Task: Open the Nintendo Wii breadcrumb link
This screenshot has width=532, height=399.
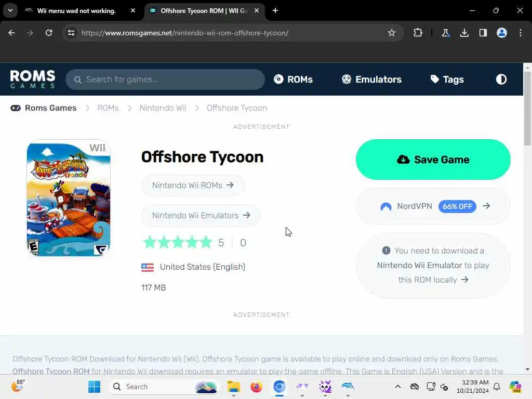Action: (x=163, y=108)
